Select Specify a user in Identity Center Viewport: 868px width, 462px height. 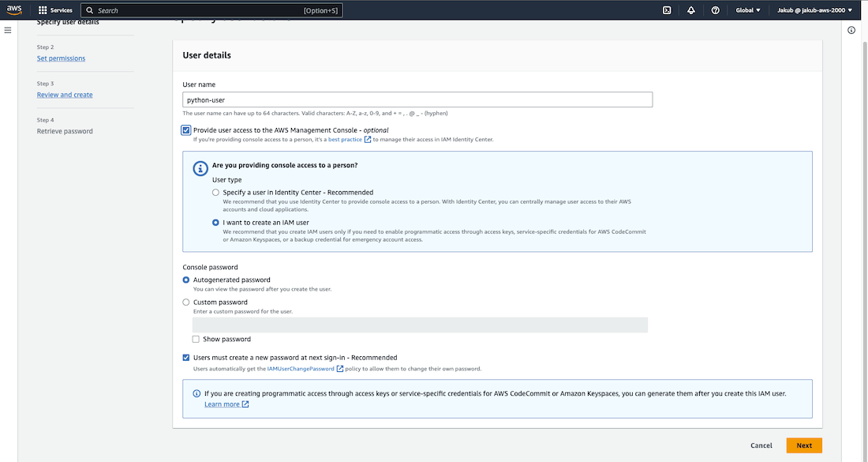[216, 193]
